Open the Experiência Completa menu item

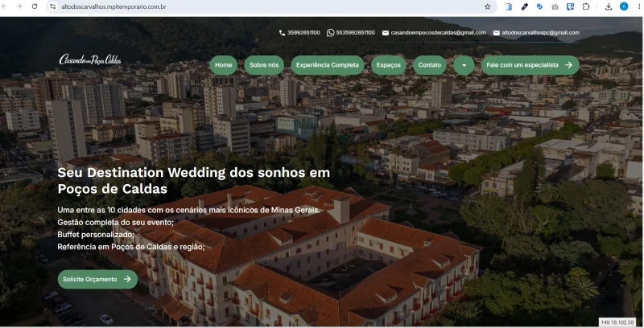point(328,65)
